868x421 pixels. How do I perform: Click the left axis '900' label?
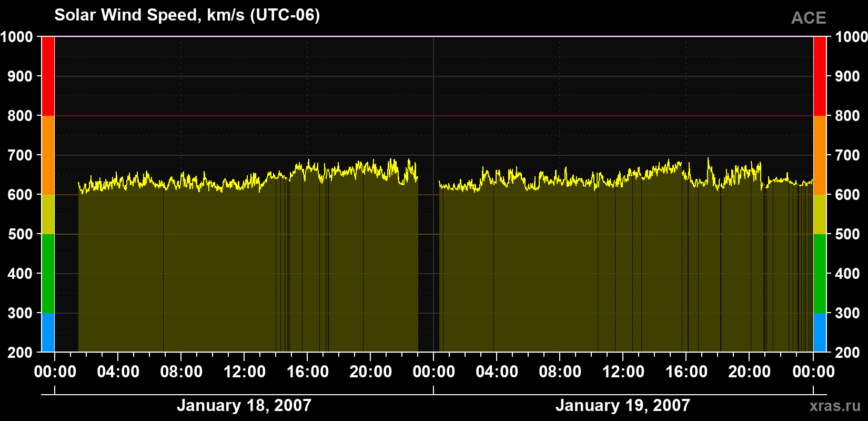pos(21,76)
